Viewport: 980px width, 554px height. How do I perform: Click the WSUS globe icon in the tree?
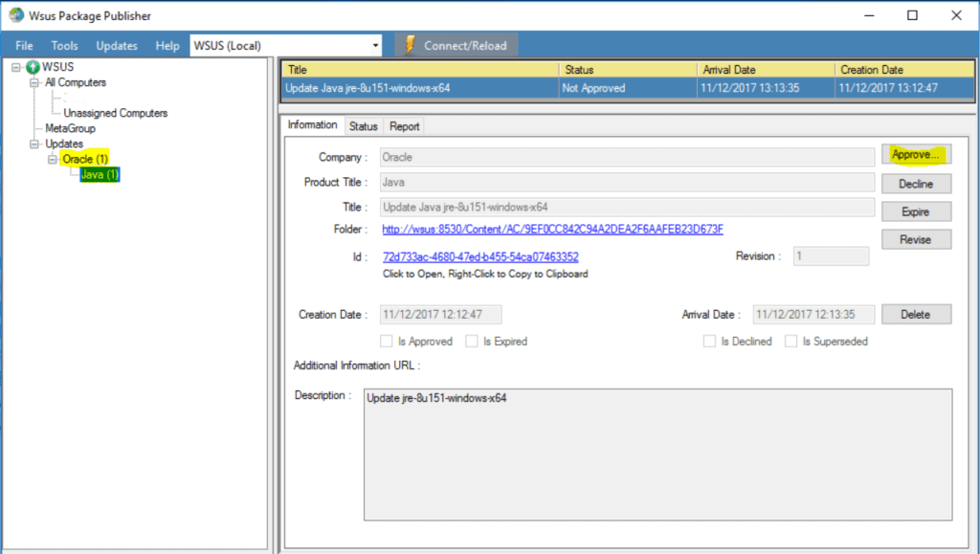[x=31, y=66]
